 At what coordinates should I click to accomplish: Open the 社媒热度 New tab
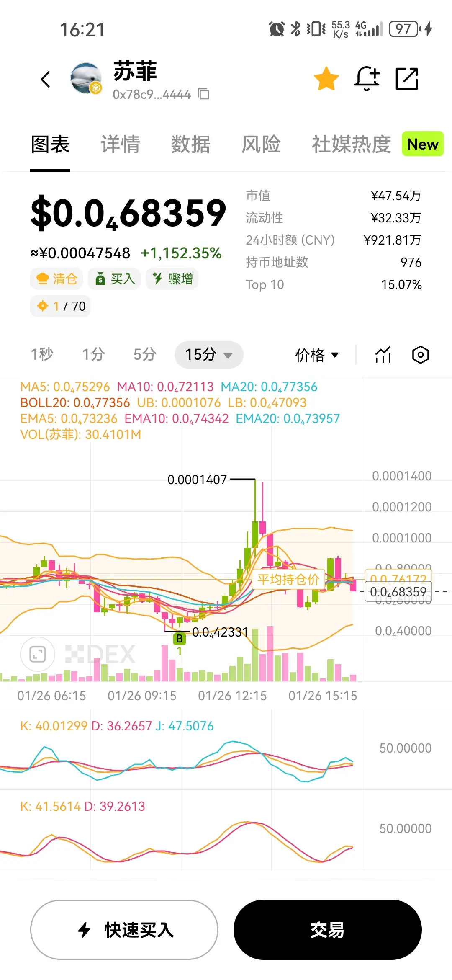coord(378,144)
